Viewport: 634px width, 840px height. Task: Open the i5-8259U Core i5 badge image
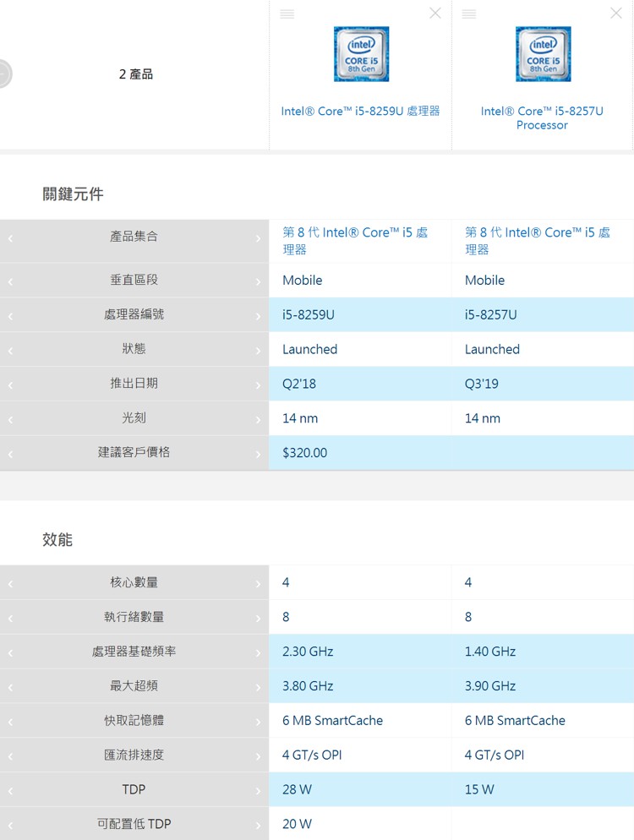[361, 54]
